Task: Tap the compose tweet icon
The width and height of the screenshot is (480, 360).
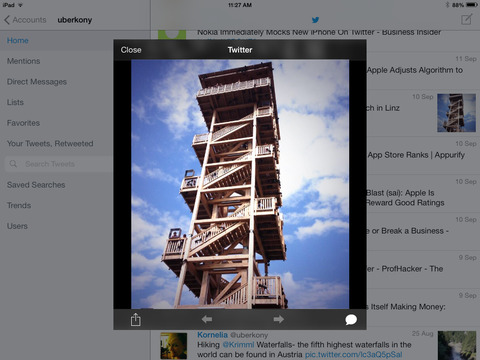Action: coord(467,19)
